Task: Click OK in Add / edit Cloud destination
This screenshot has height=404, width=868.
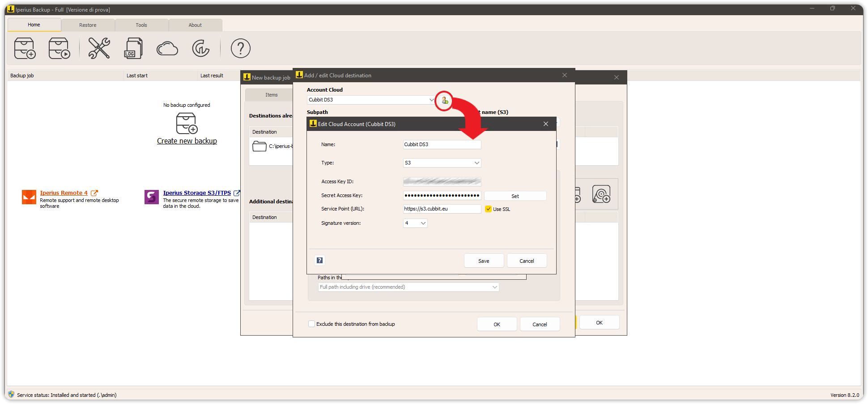Action: pos(497,324)
